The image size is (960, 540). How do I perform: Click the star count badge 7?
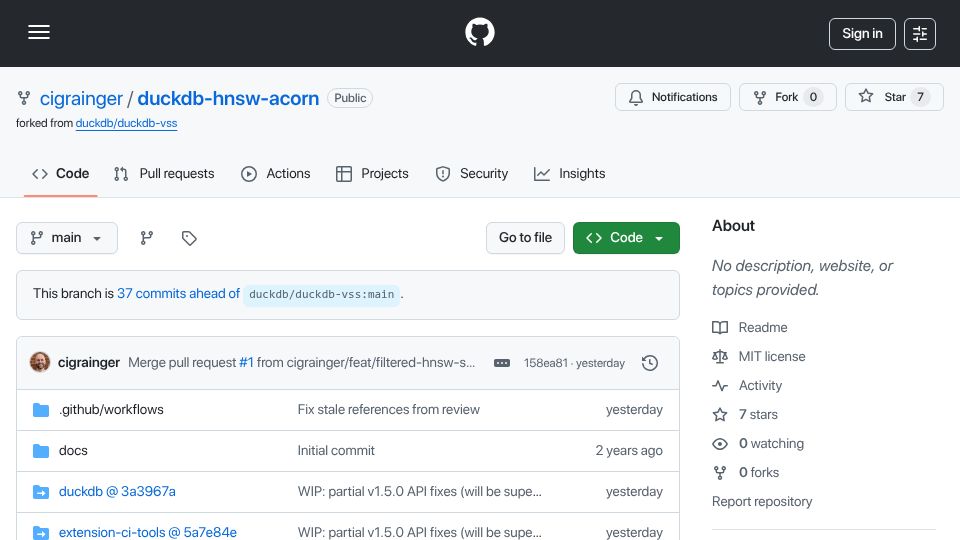click(x=920, y=97)
